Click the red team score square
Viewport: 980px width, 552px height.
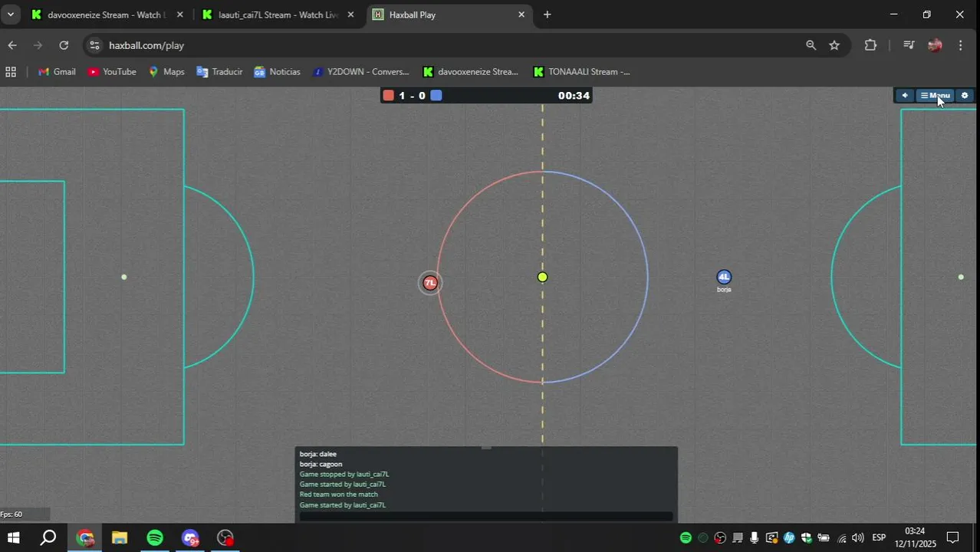pyautogui.click(x=389, y=95)
